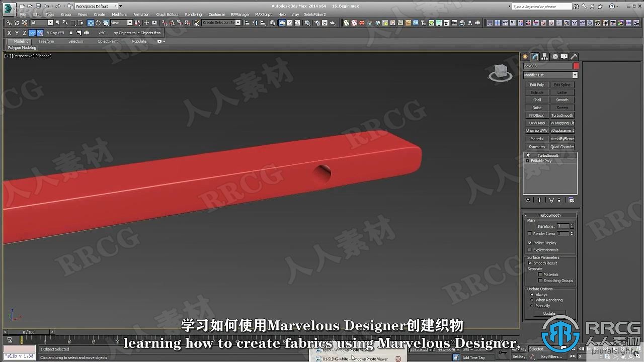Click the Pin Stack icon

[528, 200]
